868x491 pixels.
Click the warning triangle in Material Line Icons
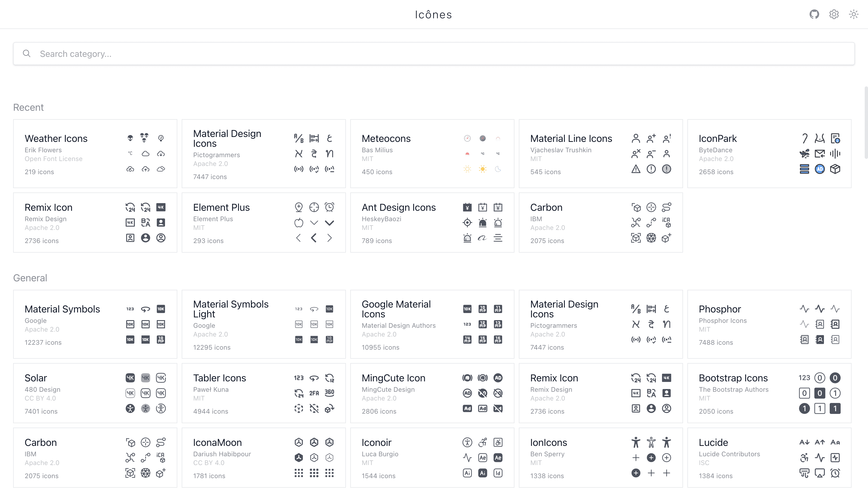click(x=636, y=169)
